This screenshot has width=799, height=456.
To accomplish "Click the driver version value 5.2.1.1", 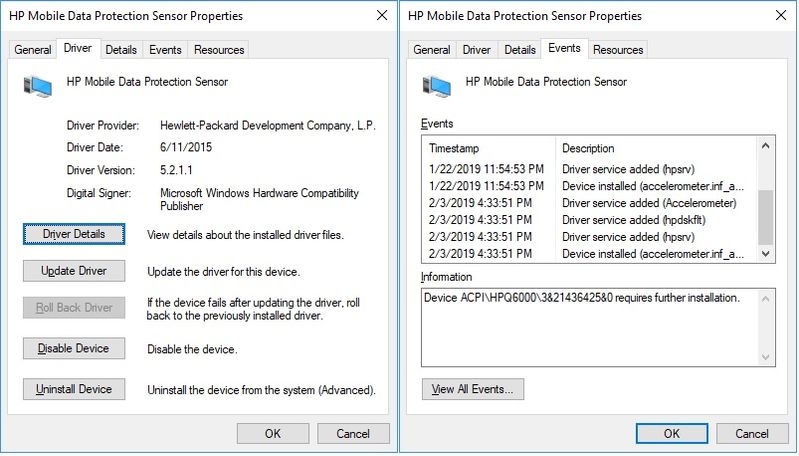I will click(x=176, y=170).
